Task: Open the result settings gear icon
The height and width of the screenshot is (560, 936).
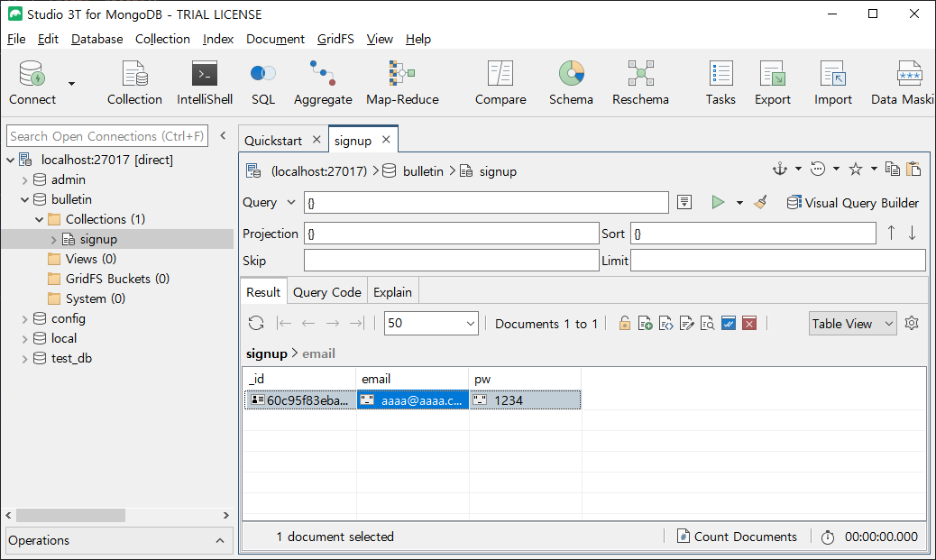Action: 912,323
